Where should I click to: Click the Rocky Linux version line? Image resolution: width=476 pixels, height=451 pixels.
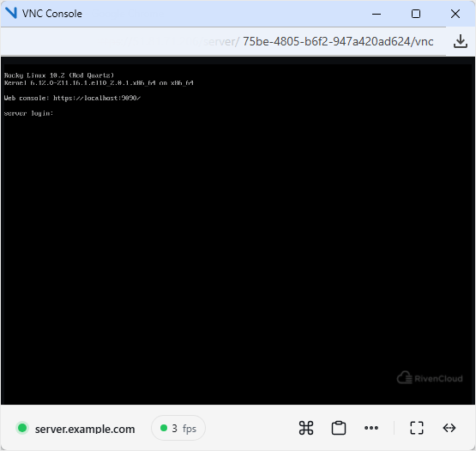[59, 75]
